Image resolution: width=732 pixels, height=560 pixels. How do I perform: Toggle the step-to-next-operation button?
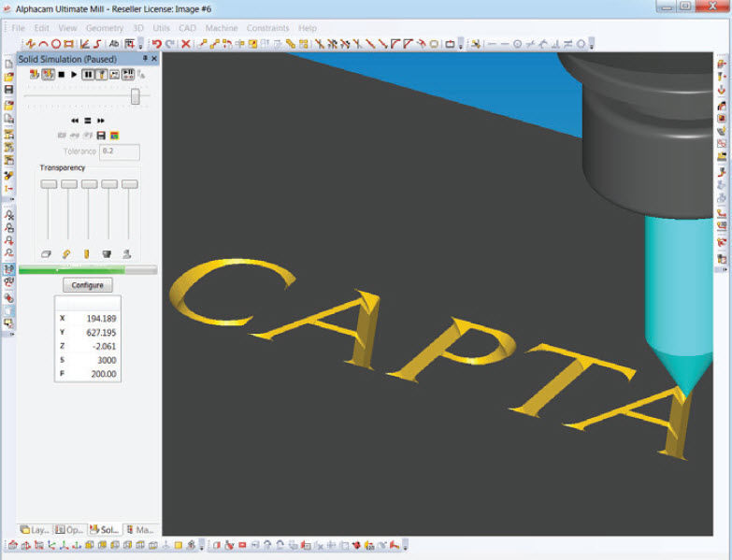pyautogui.click(x=114, y=74)
